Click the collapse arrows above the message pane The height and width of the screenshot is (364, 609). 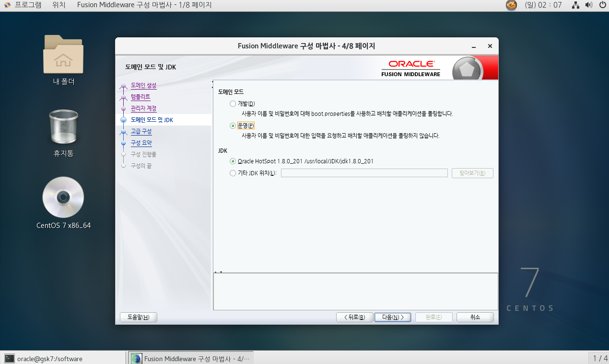point(218,272)
